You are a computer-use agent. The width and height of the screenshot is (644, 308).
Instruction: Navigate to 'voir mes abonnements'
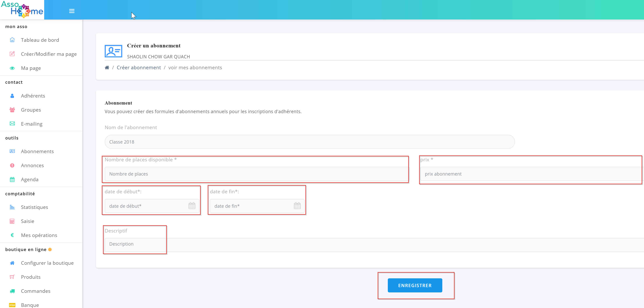[x=195, y=67]
